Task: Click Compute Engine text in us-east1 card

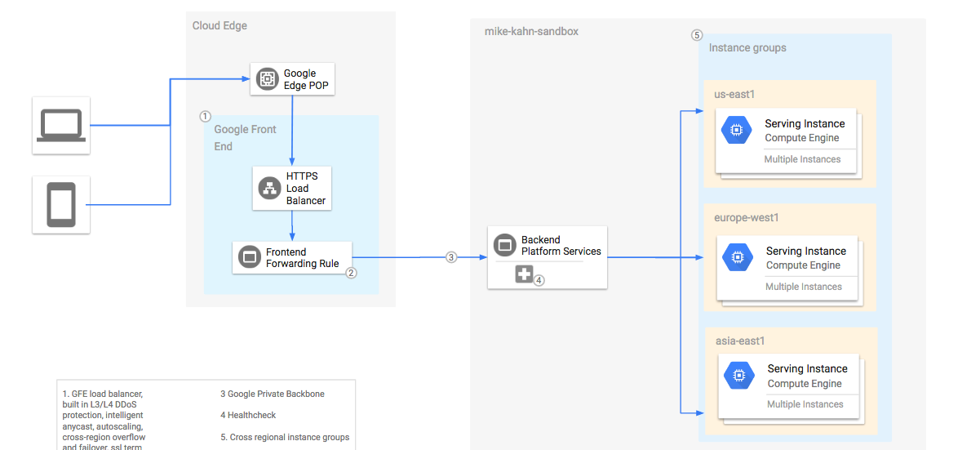Action: pyautogui.click(x=802, y=138)
